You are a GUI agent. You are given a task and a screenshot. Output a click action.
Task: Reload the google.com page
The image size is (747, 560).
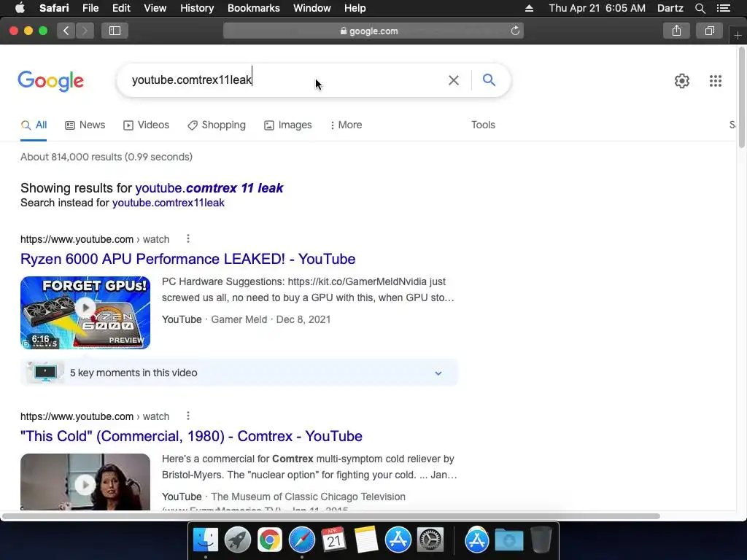(515, 31)
